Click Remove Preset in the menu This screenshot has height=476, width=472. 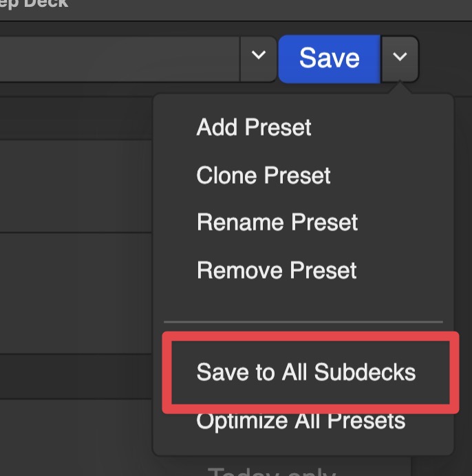click(277, 270)
